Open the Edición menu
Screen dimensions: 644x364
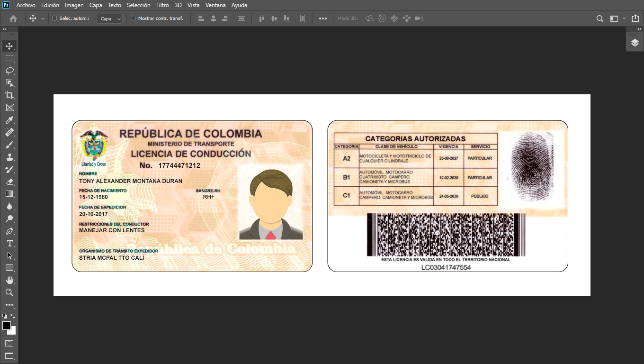(x=50, y=5)
